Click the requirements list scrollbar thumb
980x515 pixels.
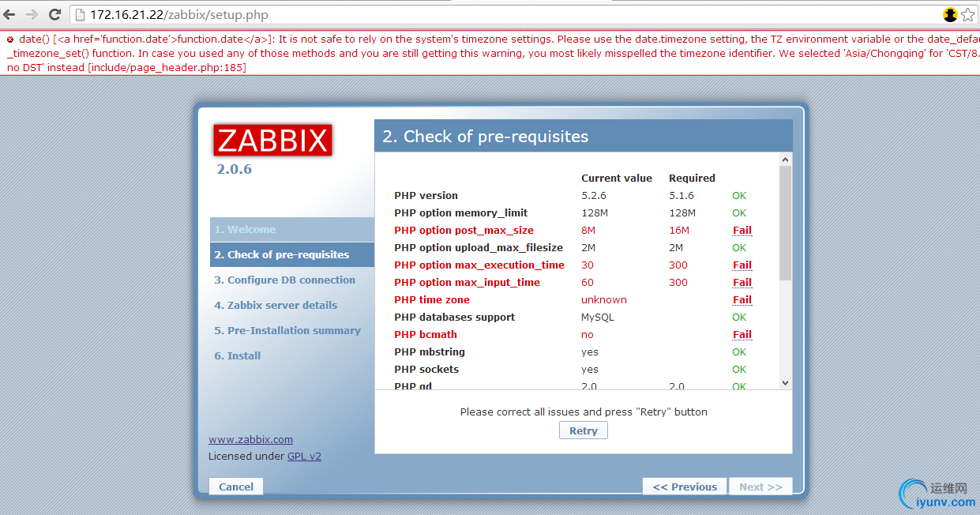click(x=785, y=223)
